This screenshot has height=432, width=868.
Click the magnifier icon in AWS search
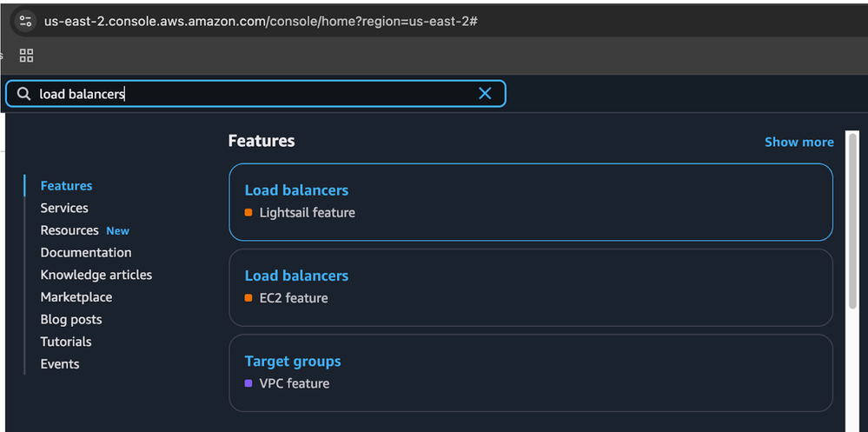tap(24, 94)
